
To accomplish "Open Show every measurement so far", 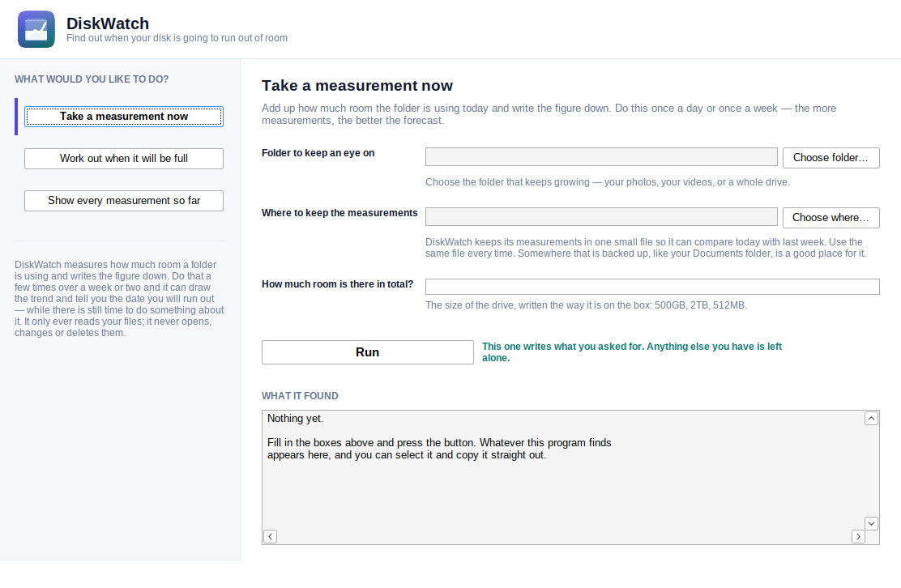I will 123,201.
